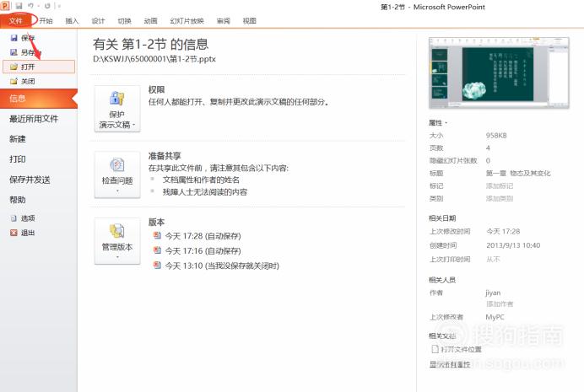584x392 pixels.
Task: Expand the 检查问题 dropdown arrow
Action: tap(117, 191)
